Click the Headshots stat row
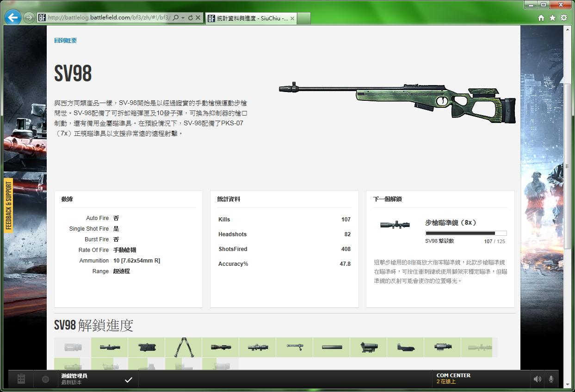 pos(284,234)
